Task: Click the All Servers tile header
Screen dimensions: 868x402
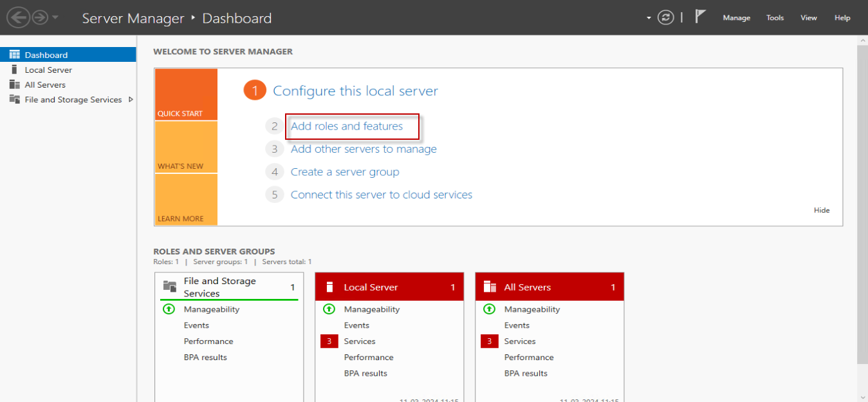Action: coord(549,287)
